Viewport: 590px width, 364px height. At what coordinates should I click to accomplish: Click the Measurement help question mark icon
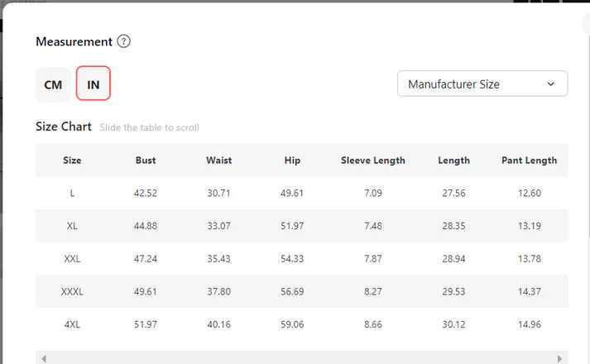[x=124, y=41]
